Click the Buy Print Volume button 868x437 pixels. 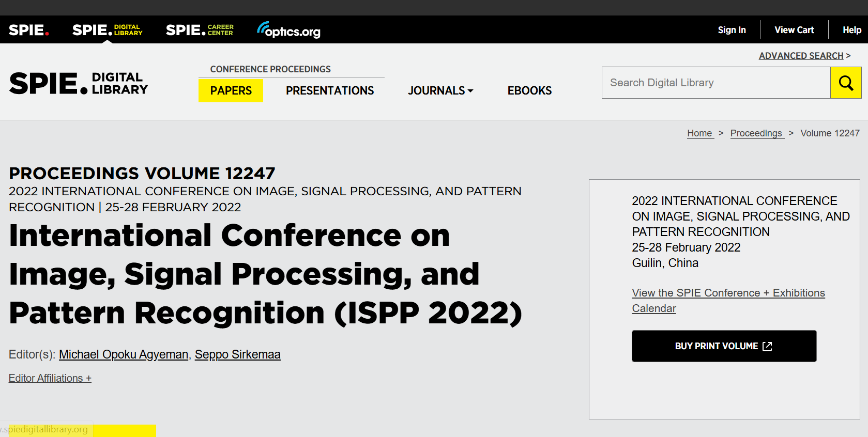tap(724, 346)
